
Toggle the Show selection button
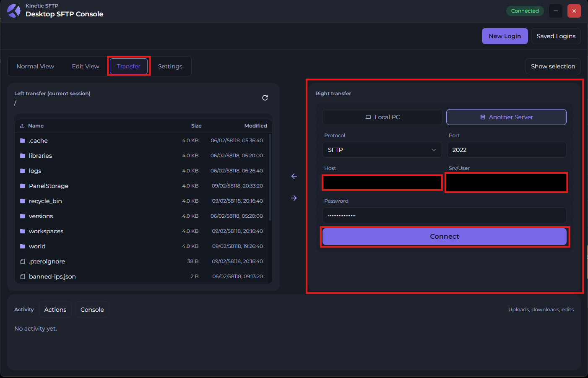[x=553, y=66]
